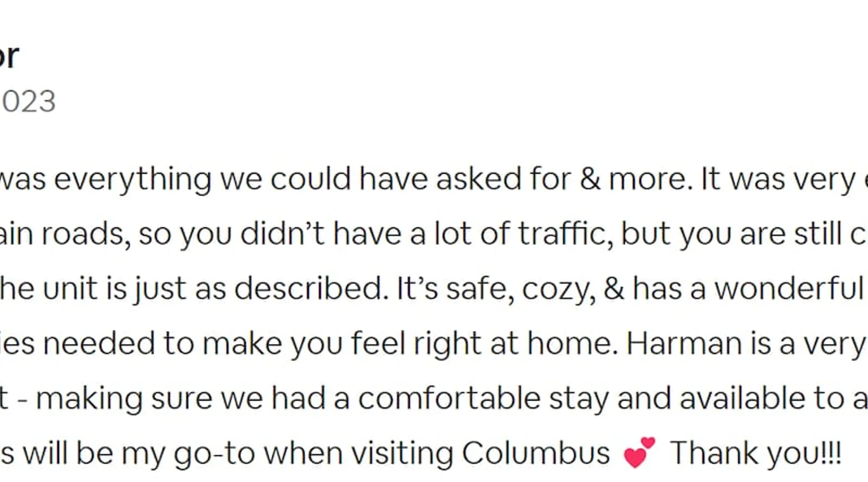Click the word "unit" in the review

coord(70,289)
